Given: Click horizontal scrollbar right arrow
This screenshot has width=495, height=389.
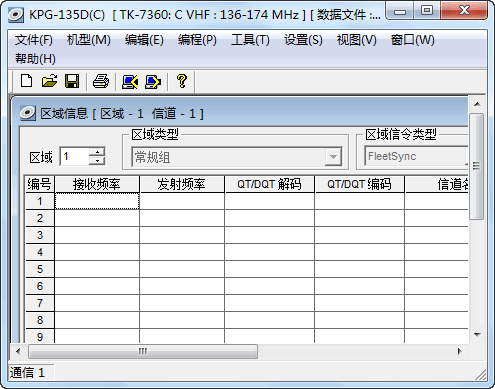Looking at the screenshot, I should pos(460,351).
